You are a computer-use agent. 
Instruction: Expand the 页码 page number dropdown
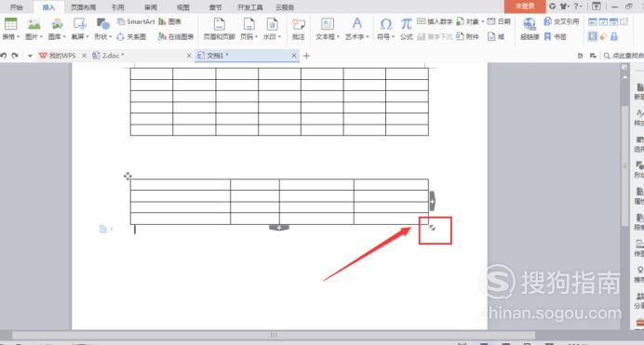[248, 29]
